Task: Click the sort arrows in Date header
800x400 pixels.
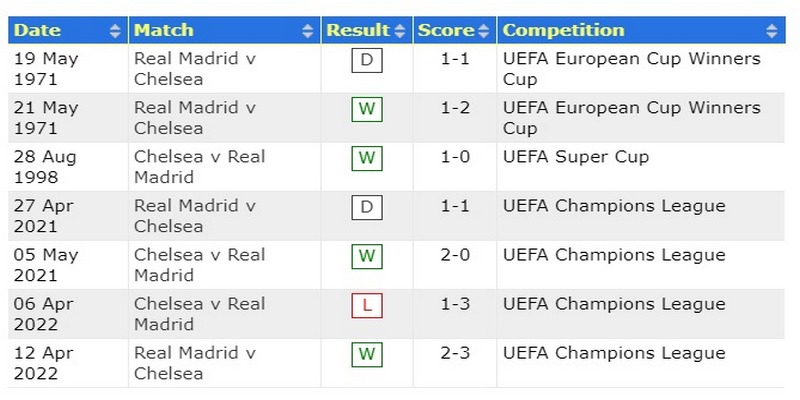Action: pyautogui.click(x=115, y=31)
